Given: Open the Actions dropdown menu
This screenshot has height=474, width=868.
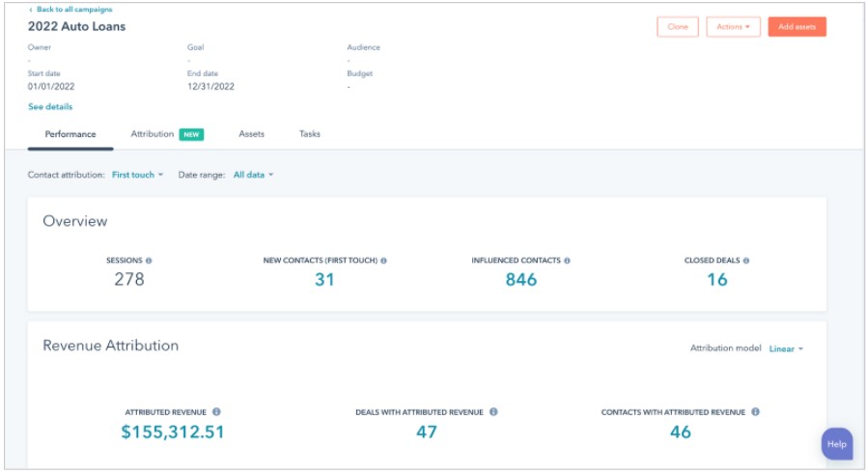Looking at the screenshot, I should pos(733,27).
